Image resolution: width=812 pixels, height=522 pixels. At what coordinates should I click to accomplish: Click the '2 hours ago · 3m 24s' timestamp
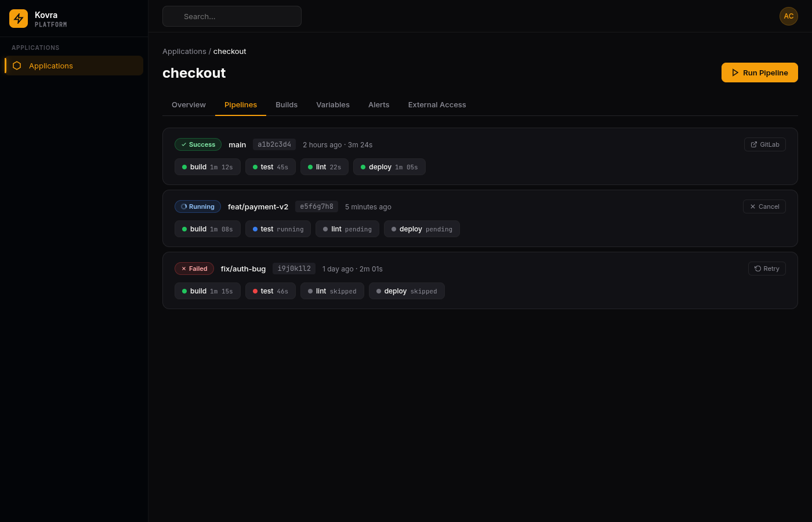click(x=338, y=144)
